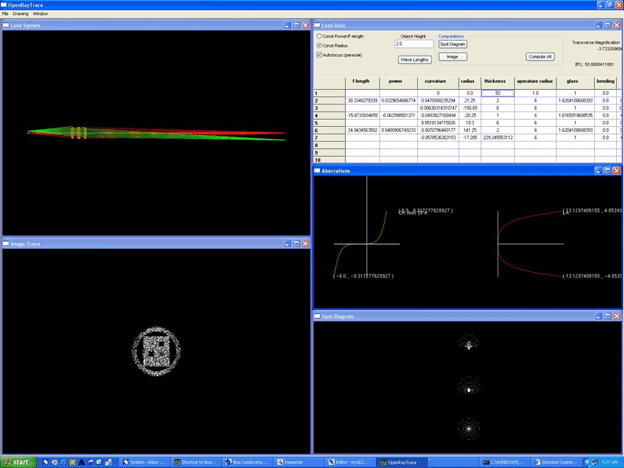This screenshot has height=468, width=624.
Task: Click the Lens System window title icon
Action: [6, 25]
